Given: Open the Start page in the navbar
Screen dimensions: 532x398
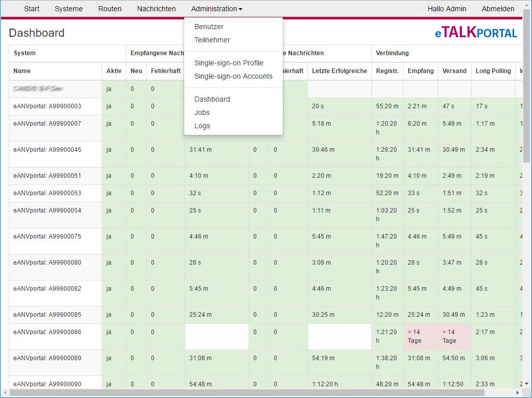Looking at the screenshot, I should pyautogui.click(x=32, y=9).
